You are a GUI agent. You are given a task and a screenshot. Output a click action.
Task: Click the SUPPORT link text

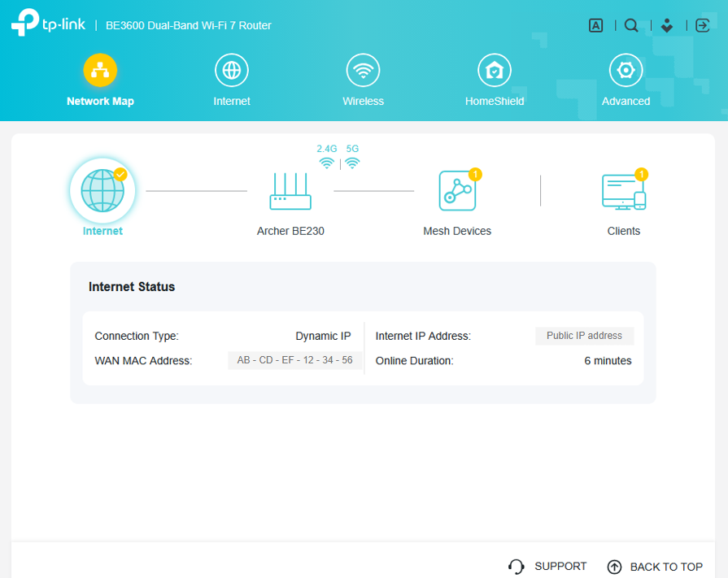pyautogui.click(x=560, y=567)
